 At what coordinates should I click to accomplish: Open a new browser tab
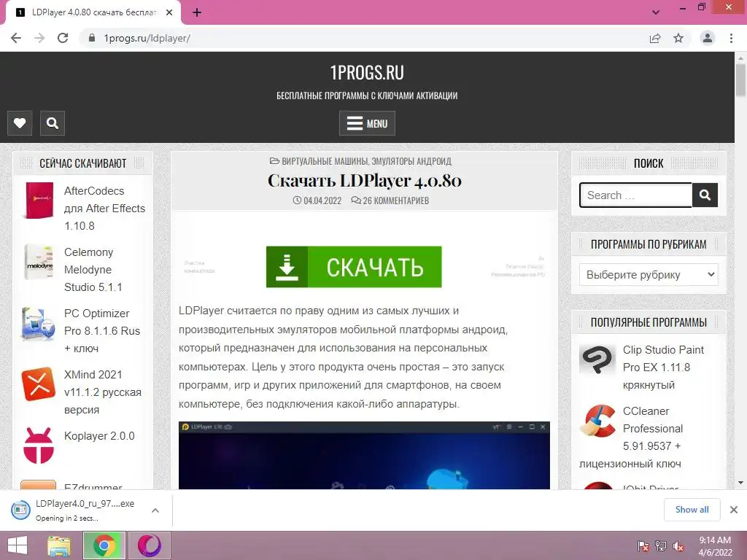[197, 12]
